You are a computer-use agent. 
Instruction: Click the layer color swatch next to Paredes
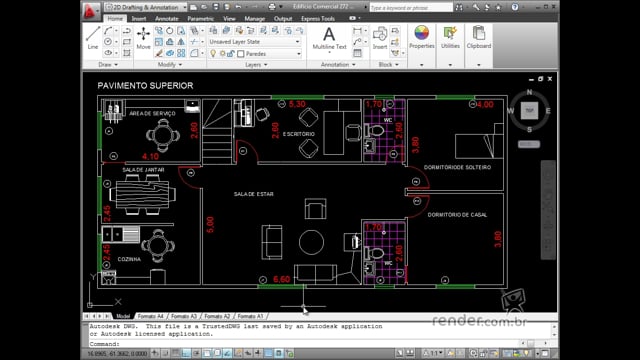[241, 54]
